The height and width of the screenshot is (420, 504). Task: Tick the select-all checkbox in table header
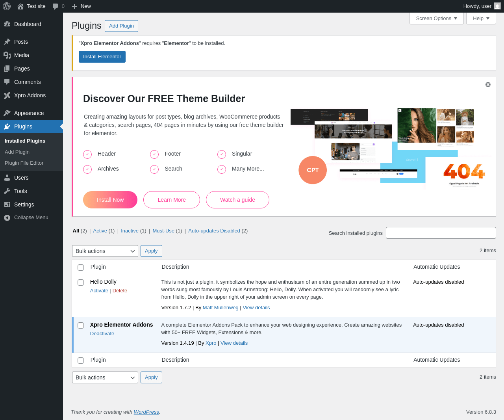pos(81,268)
